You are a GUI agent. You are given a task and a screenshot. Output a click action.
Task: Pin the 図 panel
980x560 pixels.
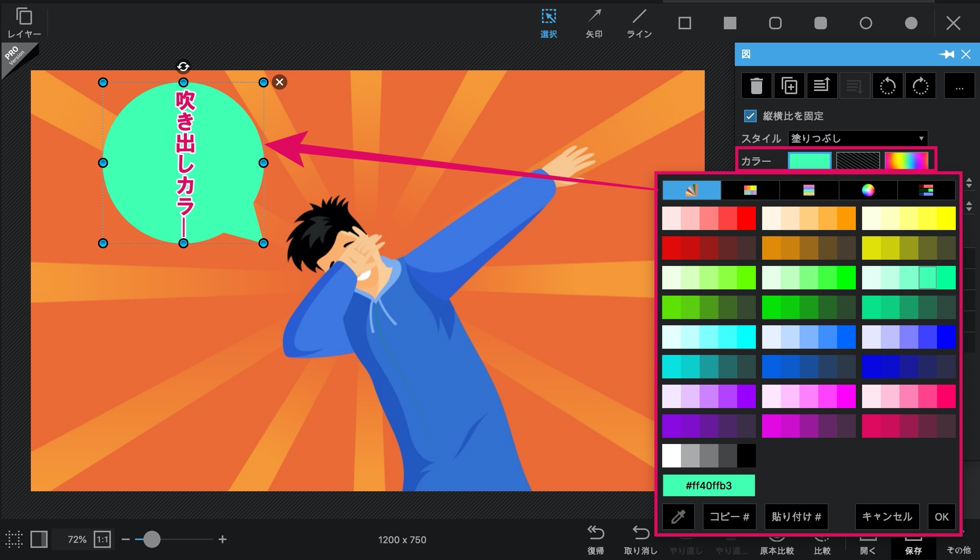pos(946,54)
